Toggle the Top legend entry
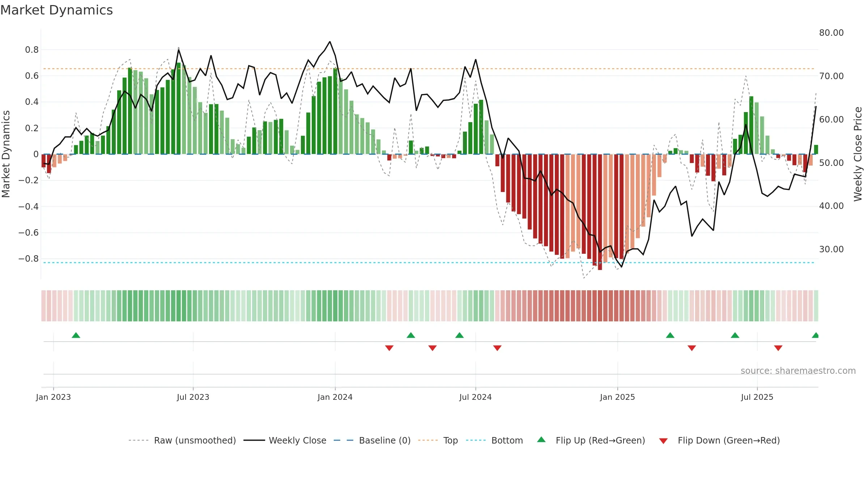This screenshot has height=488, width=868. [438, 440]
